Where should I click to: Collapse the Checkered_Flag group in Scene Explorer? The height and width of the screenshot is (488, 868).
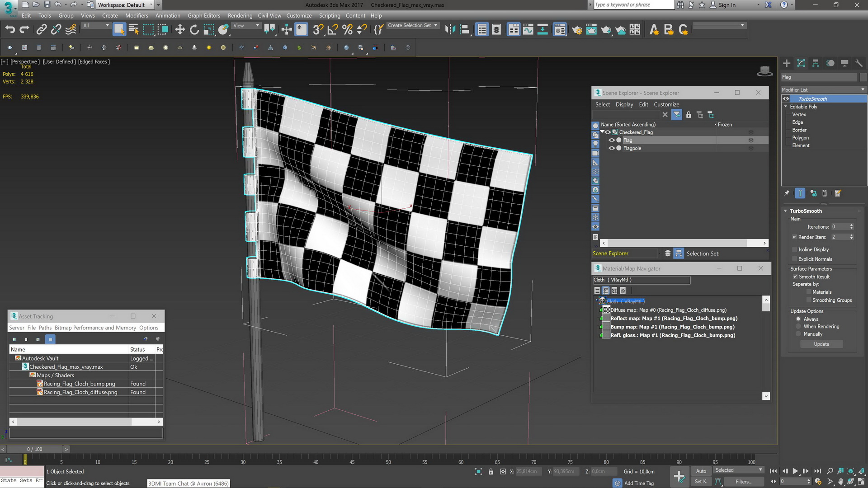602,132
